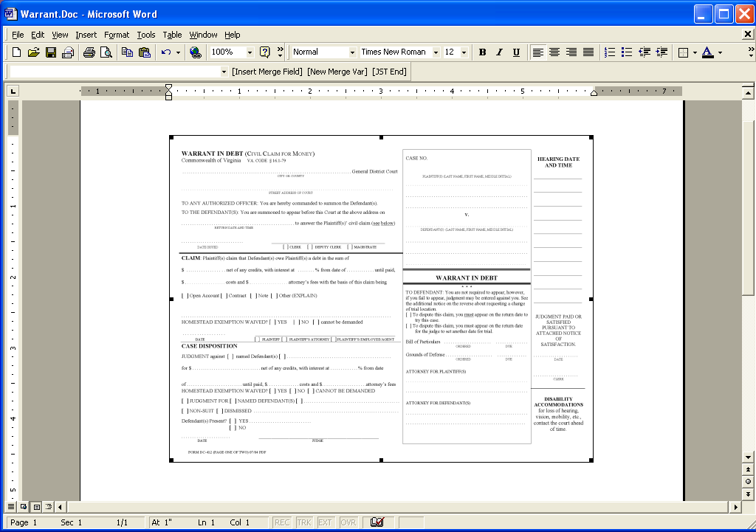Click the Save icon in the toolbar

51,52
